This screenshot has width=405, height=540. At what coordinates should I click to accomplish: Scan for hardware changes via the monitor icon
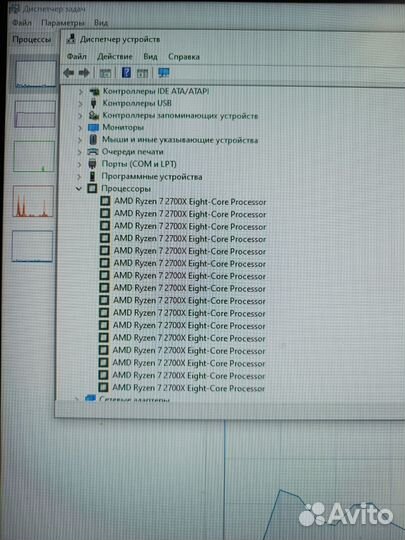164,73
